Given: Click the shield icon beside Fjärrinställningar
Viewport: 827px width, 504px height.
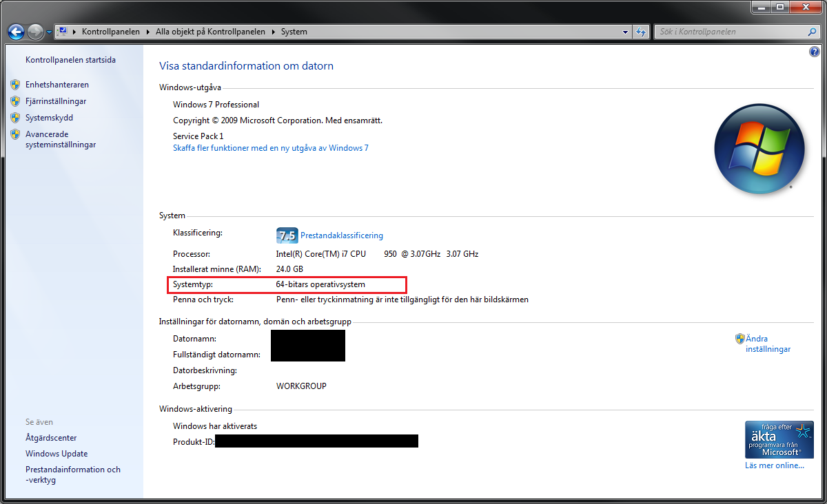Looking at the screenshot, I should point(15,101).
